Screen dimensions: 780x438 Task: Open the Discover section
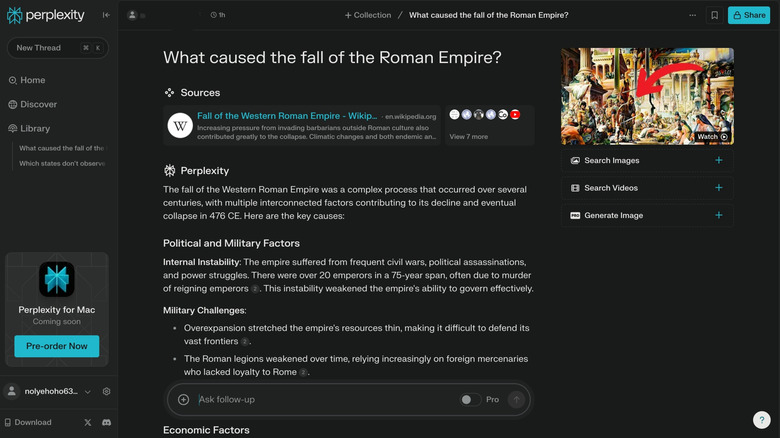pyautogui.click(x=32, y=104)
